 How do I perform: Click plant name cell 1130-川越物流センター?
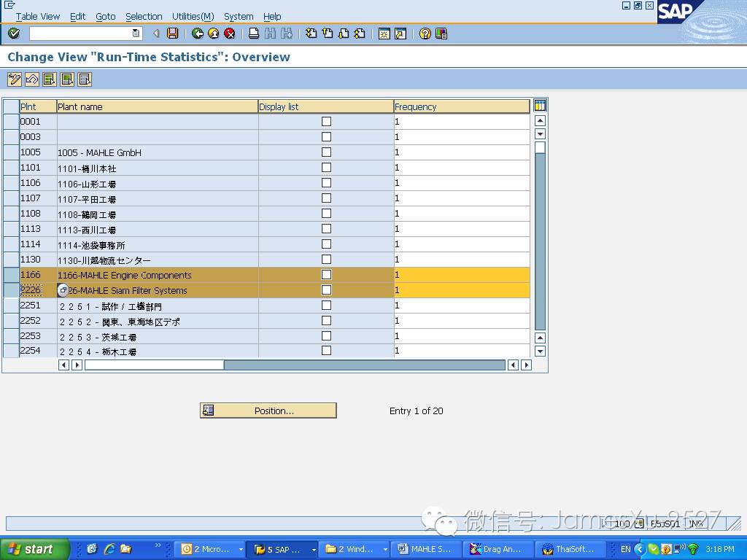coord(158,260)
